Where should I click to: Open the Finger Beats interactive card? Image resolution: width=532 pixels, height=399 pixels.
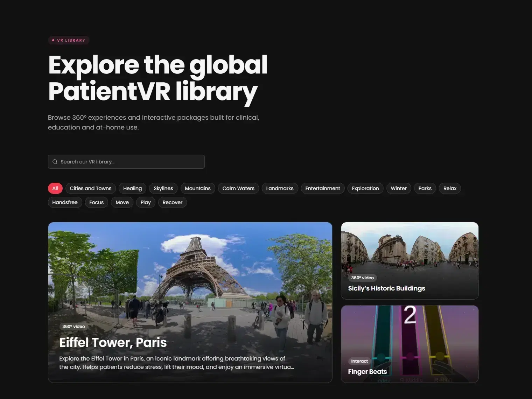[410, 344]
